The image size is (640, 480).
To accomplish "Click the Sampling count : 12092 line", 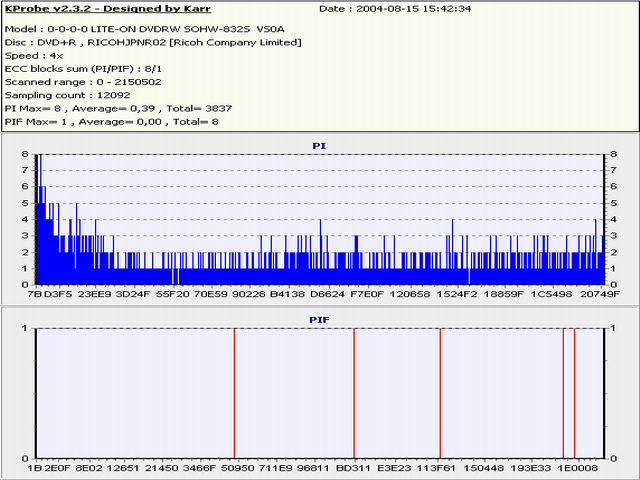I will pyautogui.click(x=68, y=95).
